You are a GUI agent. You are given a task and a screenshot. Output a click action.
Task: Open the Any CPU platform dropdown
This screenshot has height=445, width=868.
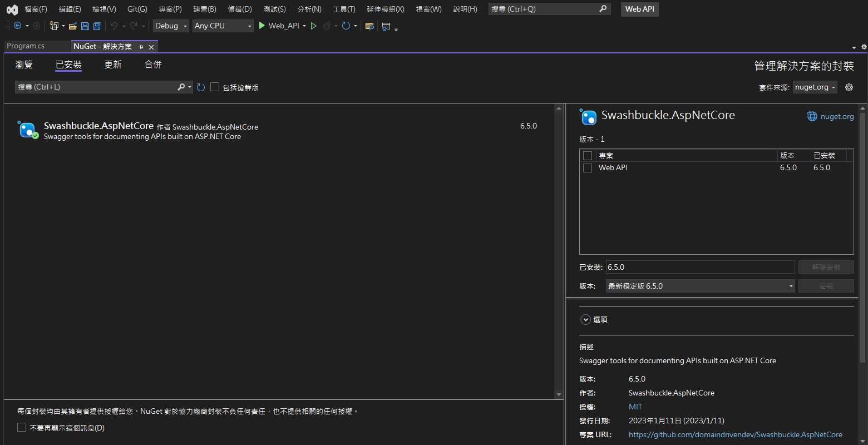(x=223, y=26)
